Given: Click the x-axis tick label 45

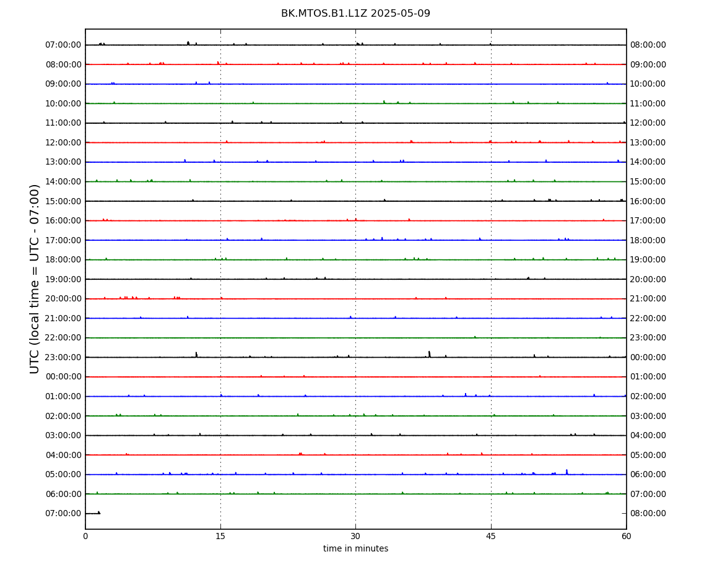Looking at the screenshot, I should click(491, 536).
